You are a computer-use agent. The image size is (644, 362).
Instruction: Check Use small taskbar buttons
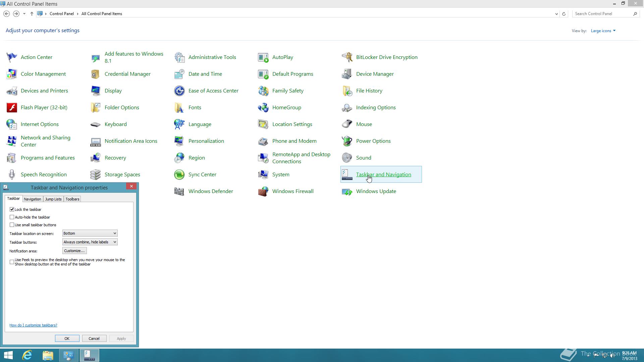tap(12, 225)
